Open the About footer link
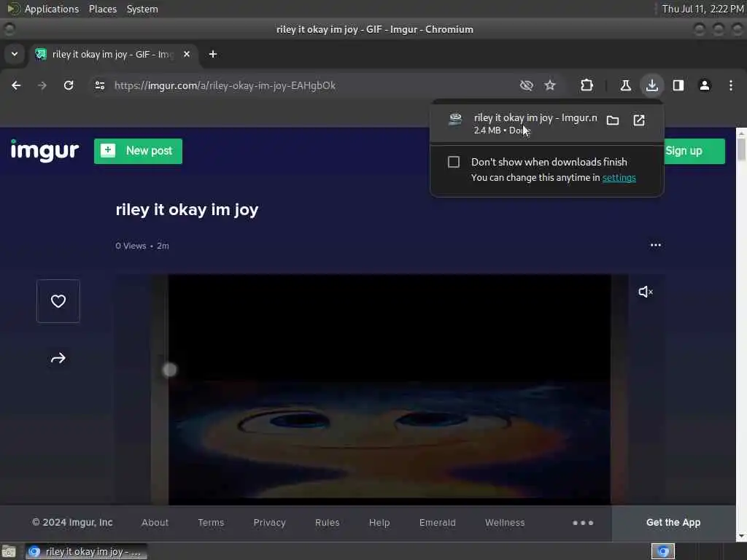This screenshot has width=747, height=560. click(x=155, y=522)
